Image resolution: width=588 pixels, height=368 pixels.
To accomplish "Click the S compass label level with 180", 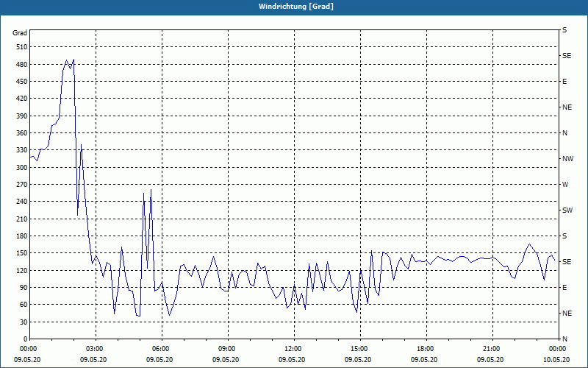I will (x=564, y=236).
